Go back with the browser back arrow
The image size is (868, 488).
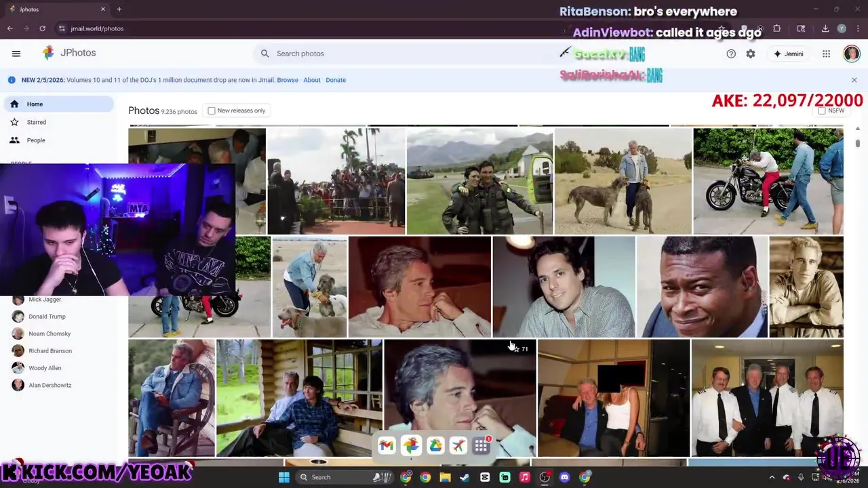tap(9, 28)
